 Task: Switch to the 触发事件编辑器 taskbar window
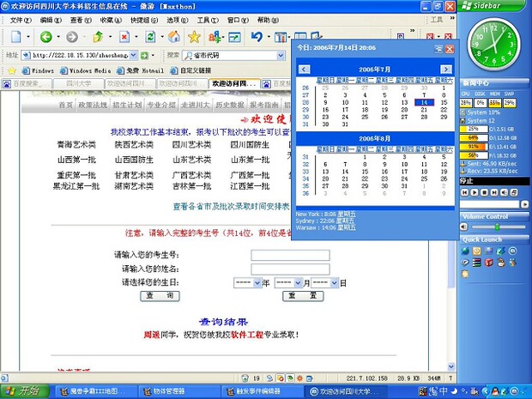tap(262, 391)
